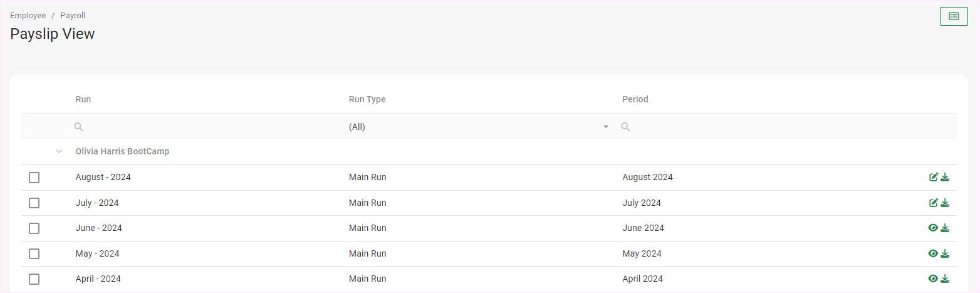Download the May 2024 payslip

coord(946,253)
